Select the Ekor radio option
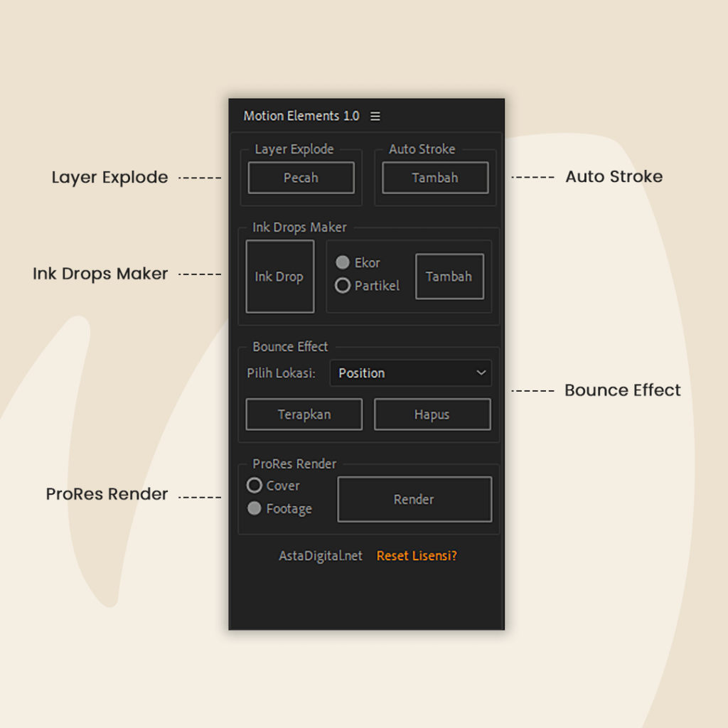 [343, 263]
